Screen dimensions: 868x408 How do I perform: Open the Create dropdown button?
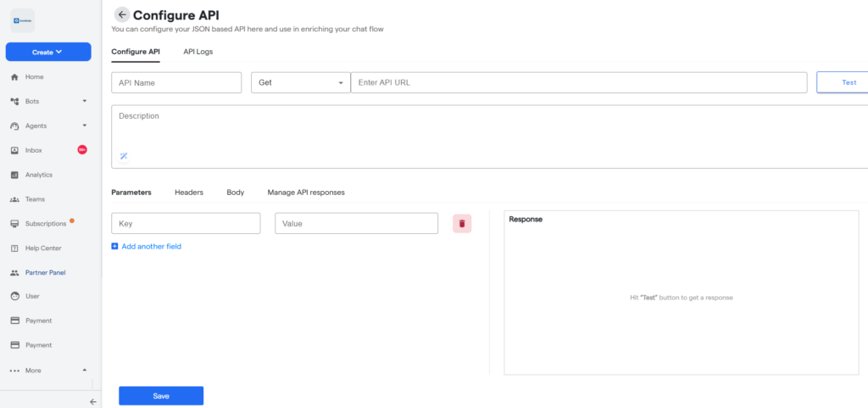(x=48, y=52)
